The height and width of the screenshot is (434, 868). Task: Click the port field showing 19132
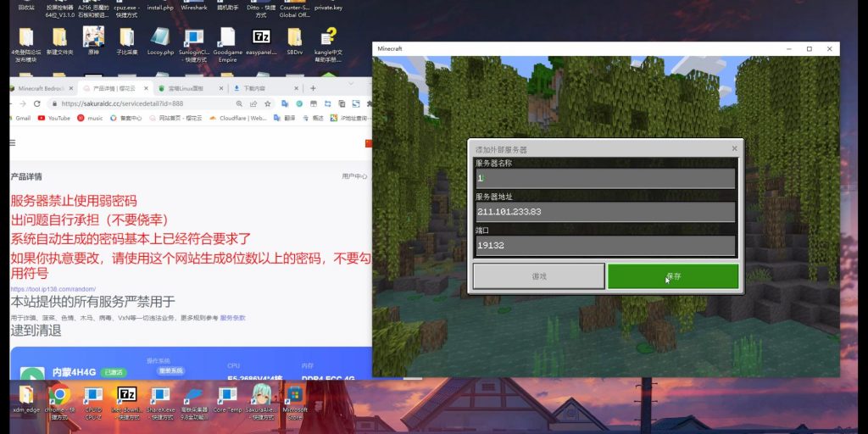pyautogui.click(x=605, y=245)
